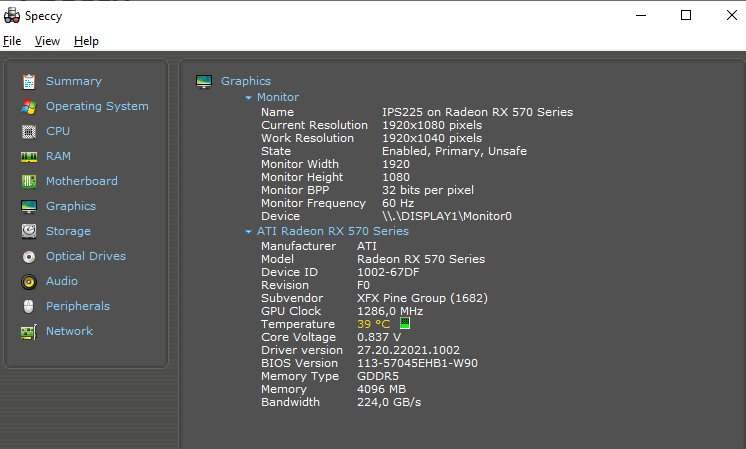Collapse the Monitor section

(x=248, y=98)
